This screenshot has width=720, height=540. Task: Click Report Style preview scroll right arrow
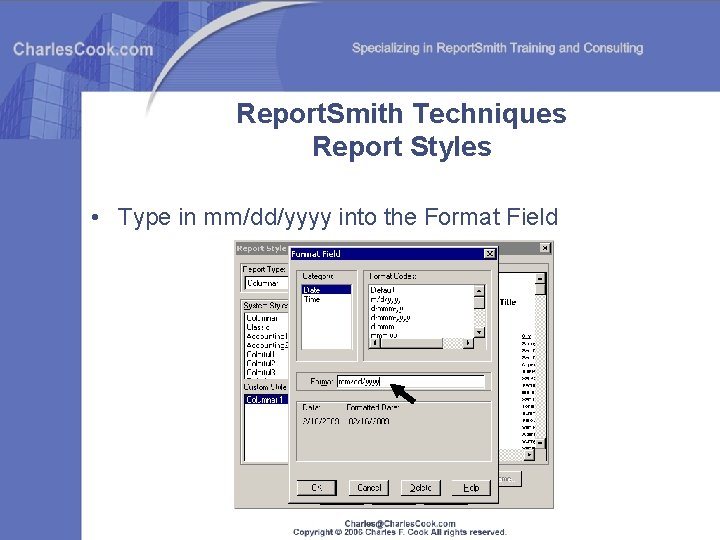[x=529, y=455]
